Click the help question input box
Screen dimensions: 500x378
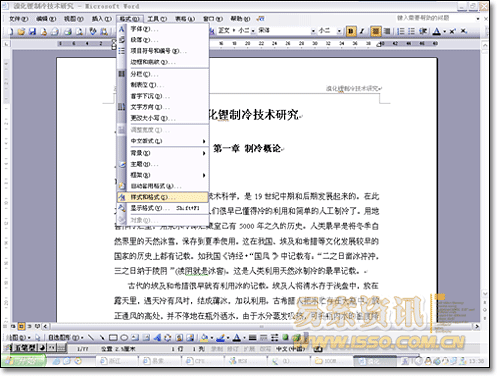click(437, 18)
